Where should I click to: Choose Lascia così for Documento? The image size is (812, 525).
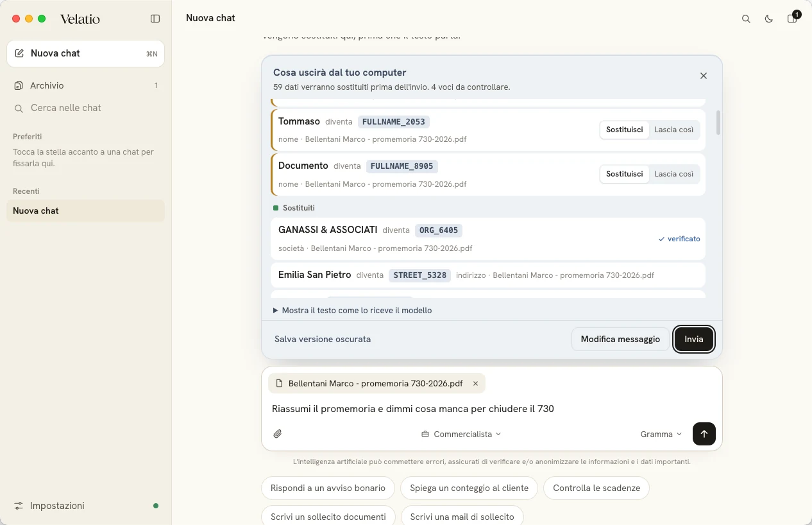pyautogui.click(x=673, y=174)
